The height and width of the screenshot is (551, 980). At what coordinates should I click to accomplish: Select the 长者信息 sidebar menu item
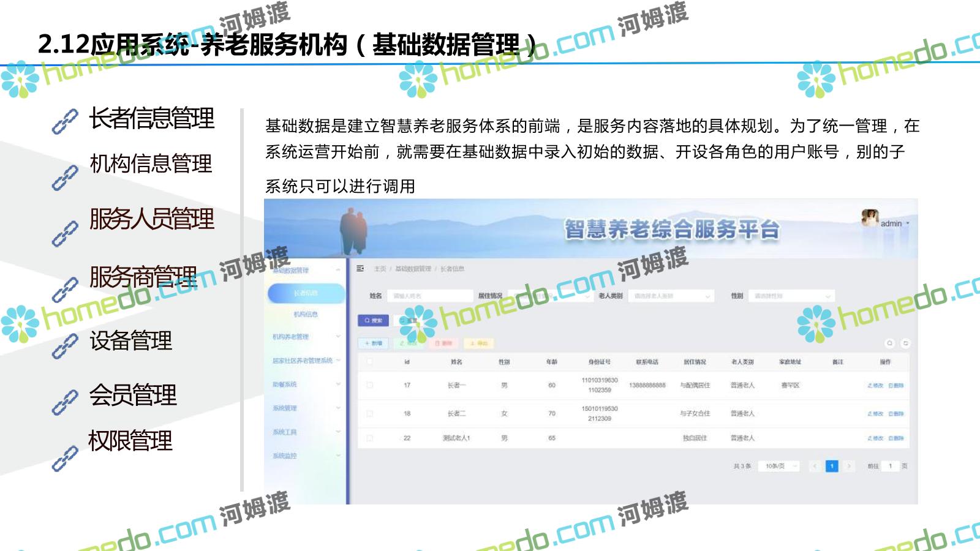[306, 293]
